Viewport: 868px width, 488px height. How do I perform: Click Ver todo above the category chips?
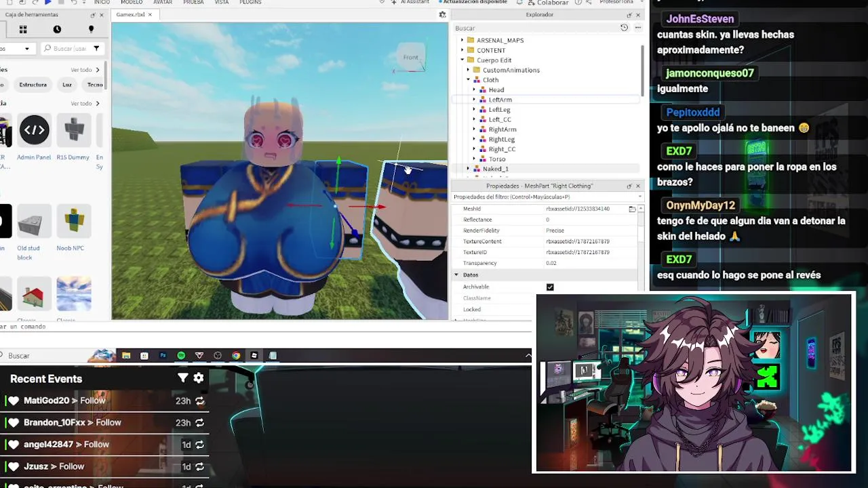tap(85, 70)
